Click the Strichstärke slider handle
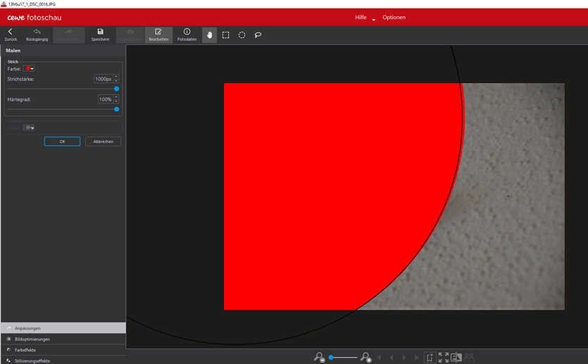This screenshot has height=364, width=588. click(116, 89)
